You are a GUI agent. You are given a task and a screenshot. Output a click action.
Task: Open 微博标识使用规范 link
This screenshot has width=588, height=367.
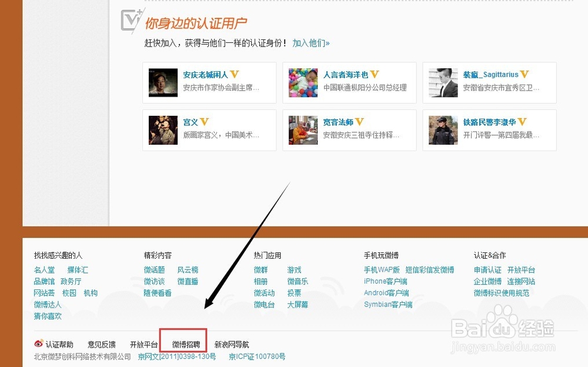pos(502,293)
